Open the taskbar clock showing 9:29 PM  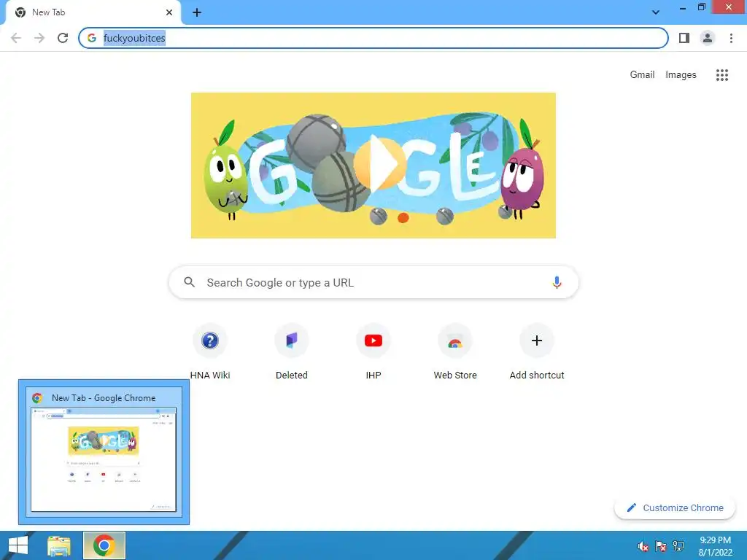point(715,546)
